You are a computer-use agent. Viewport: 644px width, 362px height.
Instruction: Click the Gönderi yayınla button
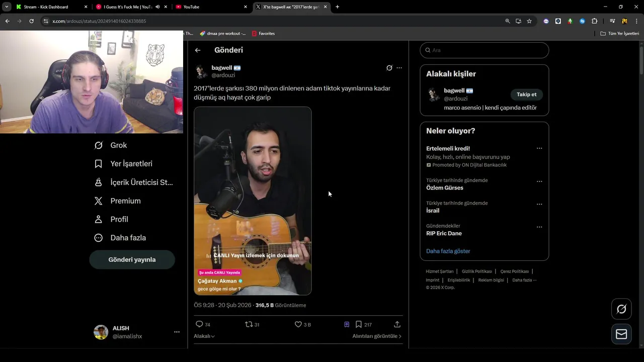click(x=132, y=259)
